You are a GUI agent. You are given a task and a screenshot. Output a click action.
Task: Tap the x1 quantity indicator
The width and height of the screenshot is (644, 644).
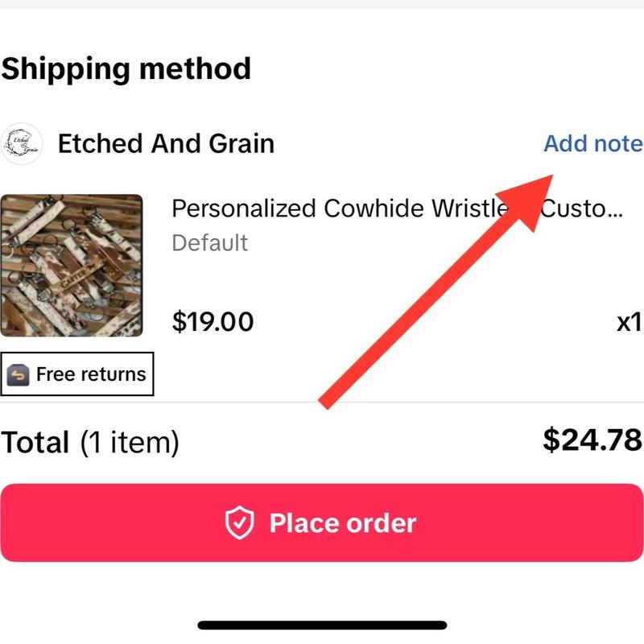click(630, 322)
